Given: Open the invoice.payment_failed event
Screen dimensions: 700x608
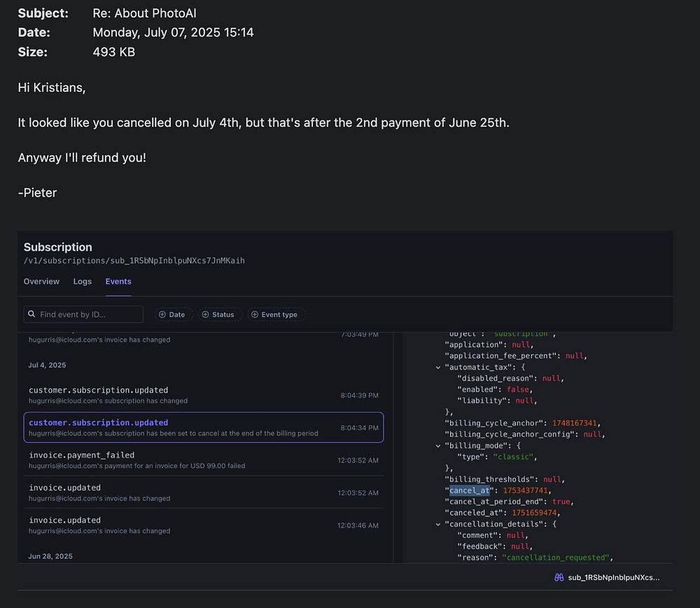Looking at the screenshot, I should point(203,460).
